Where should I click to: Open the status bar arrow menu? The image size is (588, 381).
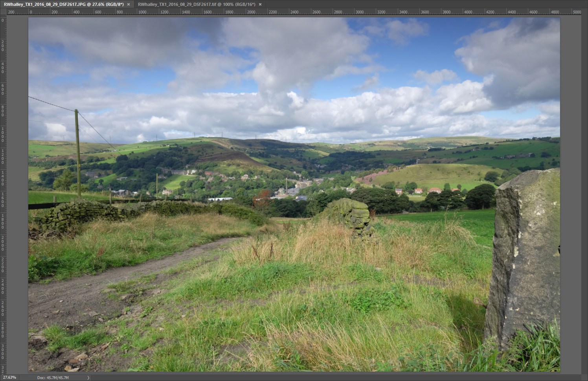(x=88, y=377)
